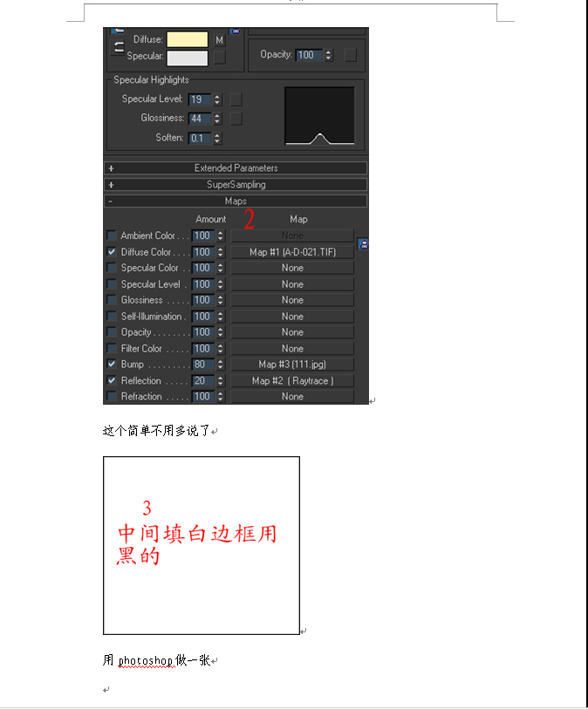Viewport: 588px width, 710px height.
Task: Click the Diffuse Color amount spinner arrows
Action: point(220,252)
